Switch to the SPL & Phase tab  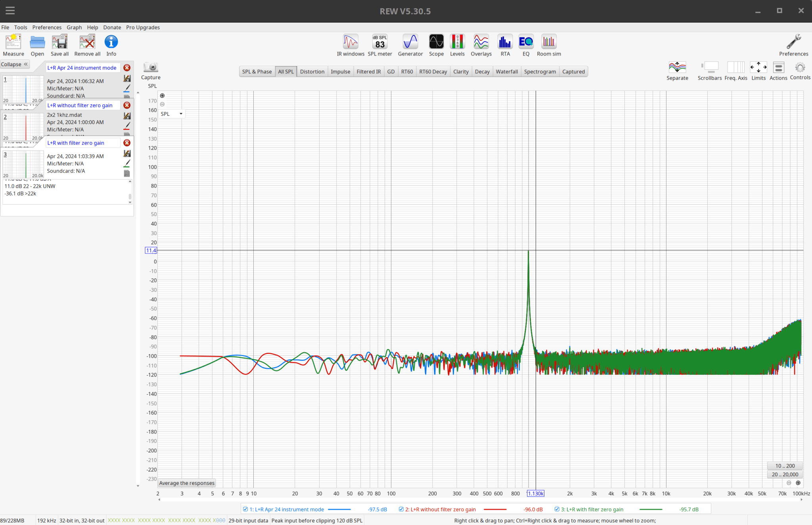pos(257,72)
